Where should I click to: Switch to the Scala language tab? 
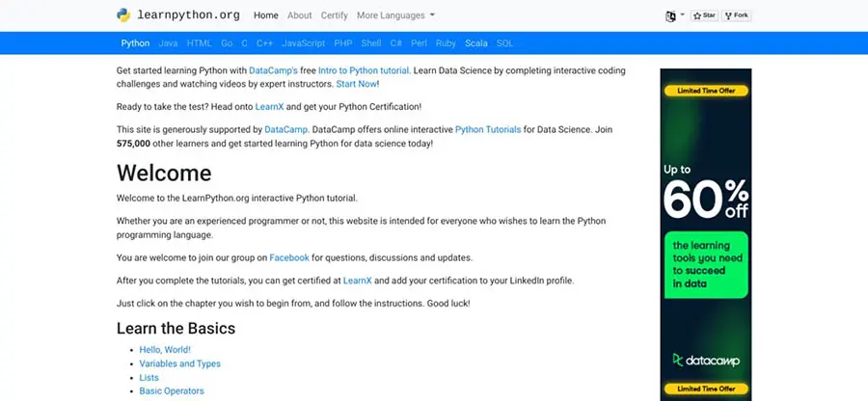(x=475, y=43)
